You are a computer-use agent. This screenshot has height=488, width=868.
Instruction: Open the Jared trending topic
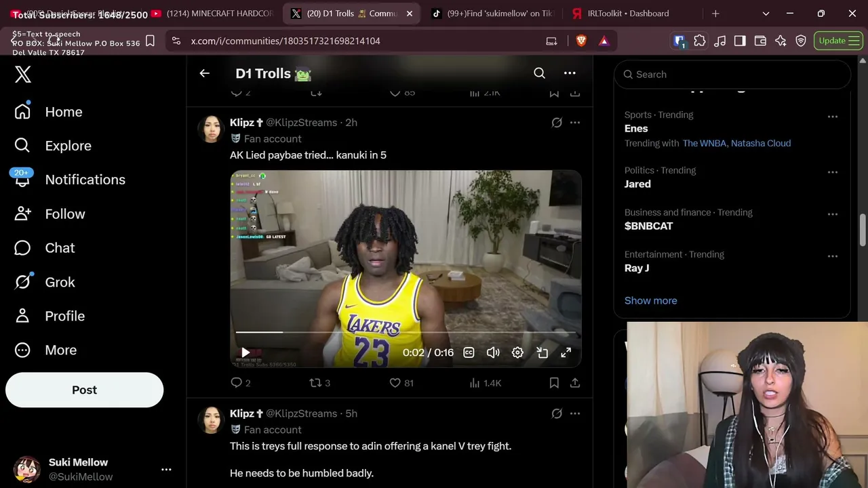(x=637, y=184)
